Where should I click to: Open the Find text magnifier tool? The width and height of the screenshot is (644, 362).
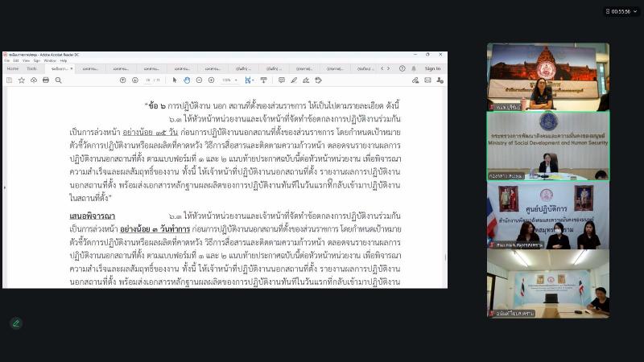tap(58, 80)
